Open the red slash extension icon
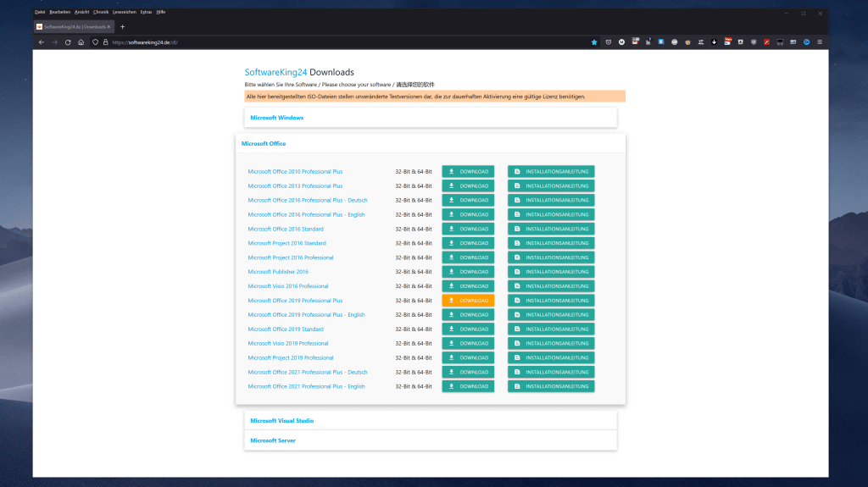 click(766, 42)
